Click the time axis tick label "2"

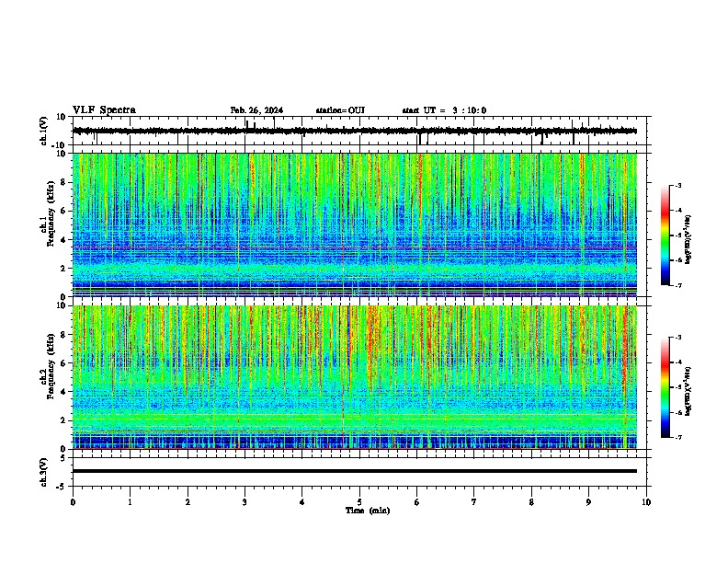[x=188, y=502]
